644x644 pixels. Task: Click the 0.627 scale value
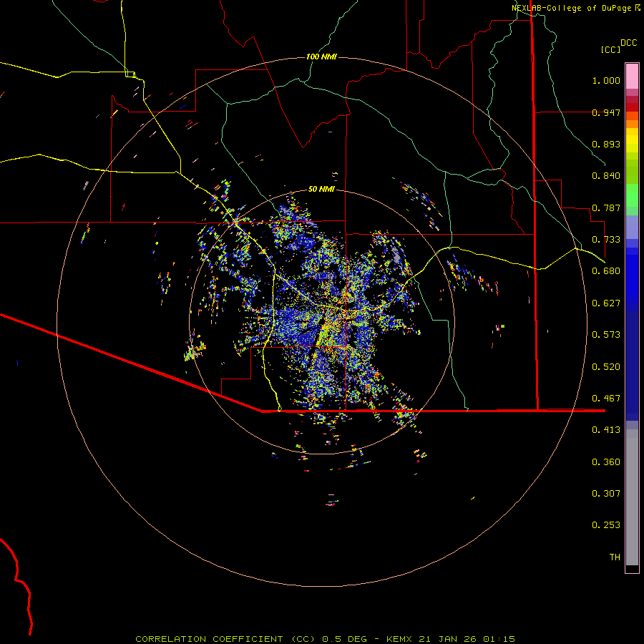tap(606, 303)
